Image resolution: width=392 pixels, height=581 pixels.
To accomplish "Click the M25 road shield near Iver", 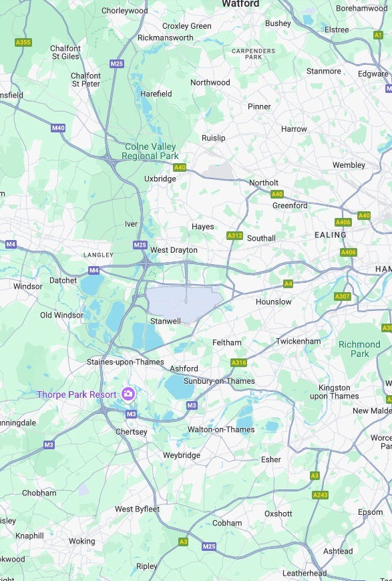I will pos(140,245).
